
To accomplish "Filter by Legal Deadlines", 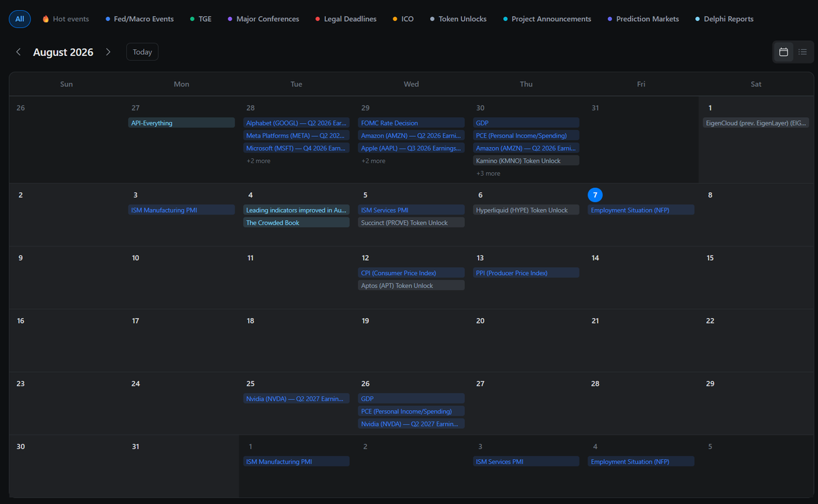I will point(346,19).
